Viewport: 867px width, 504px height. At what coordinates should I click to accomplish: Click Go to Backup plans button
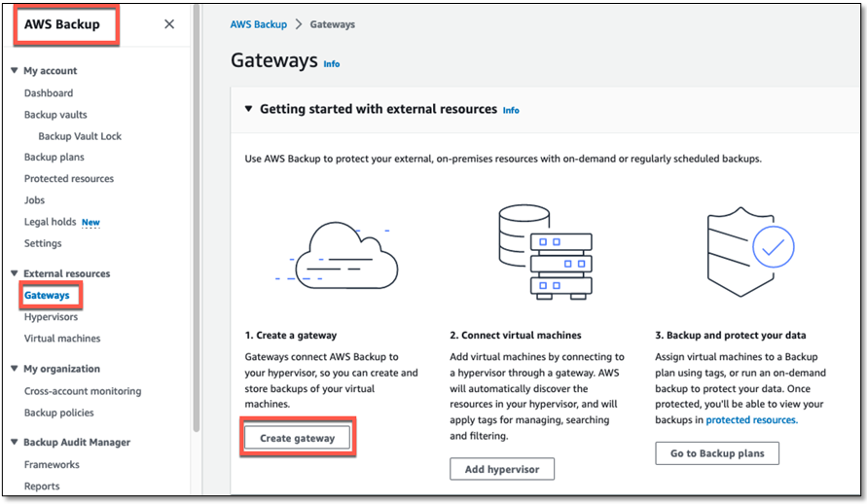click(717, 453)
